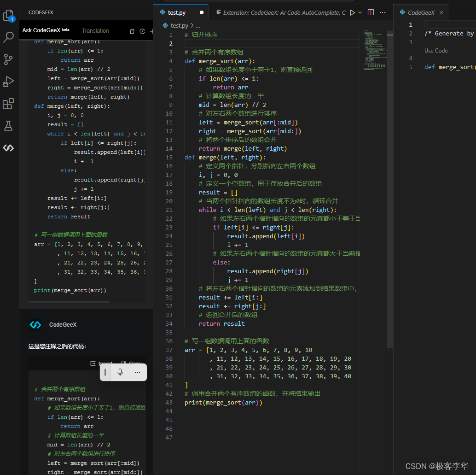Open the Testing flask view
Image resolution: width=476 pixels, height=475 pixels.
coord(8,126)
